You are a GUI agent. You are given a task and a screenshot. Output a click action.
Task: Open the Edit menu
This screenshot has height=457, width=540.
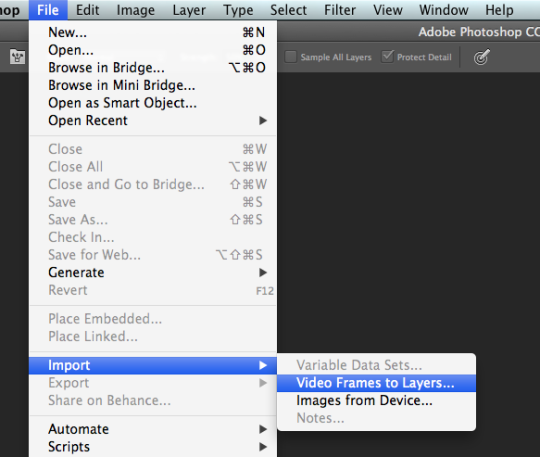87,10
